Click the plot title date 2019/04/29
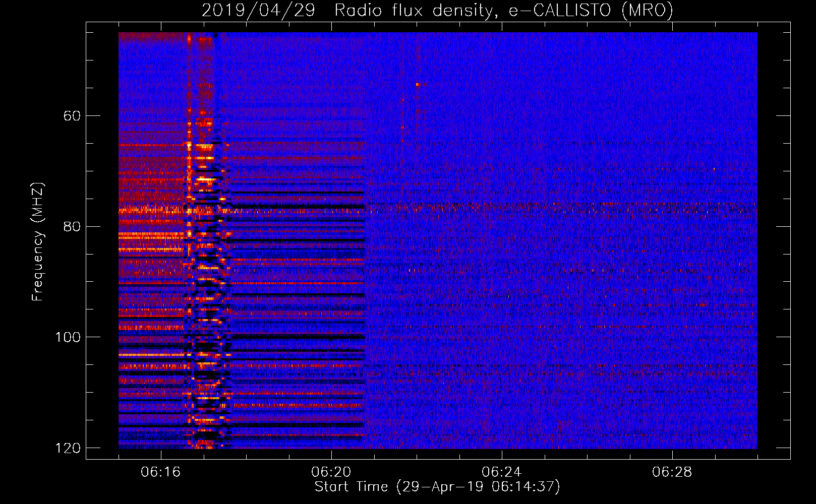Viewport: 816px width, 504px height. coord(258,11)
